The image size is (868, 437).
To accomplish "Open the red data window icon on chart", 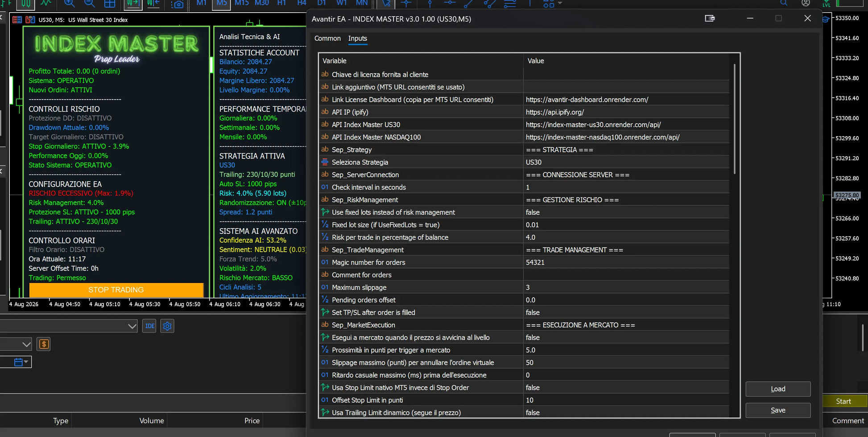I will (x=17, y=20).
